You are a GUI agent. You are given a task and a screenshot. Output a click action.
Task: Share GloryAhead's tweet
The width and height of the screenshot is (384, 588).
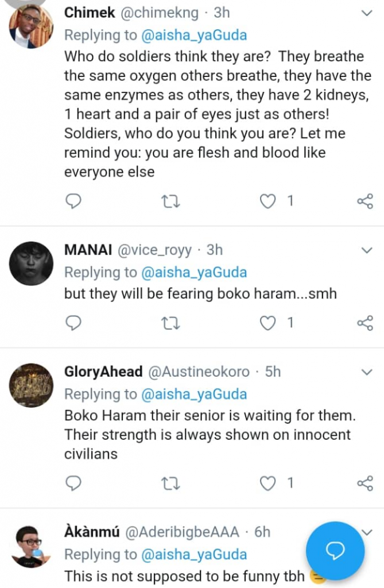(365, 483)
